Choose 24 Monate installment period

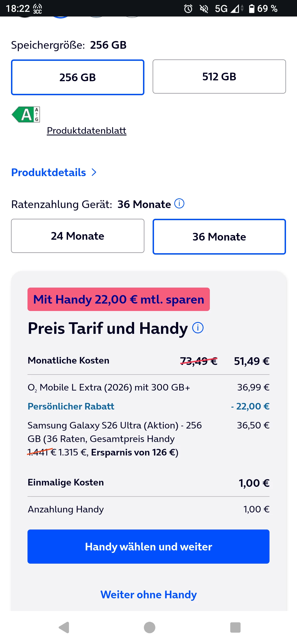tap(78, 236)
